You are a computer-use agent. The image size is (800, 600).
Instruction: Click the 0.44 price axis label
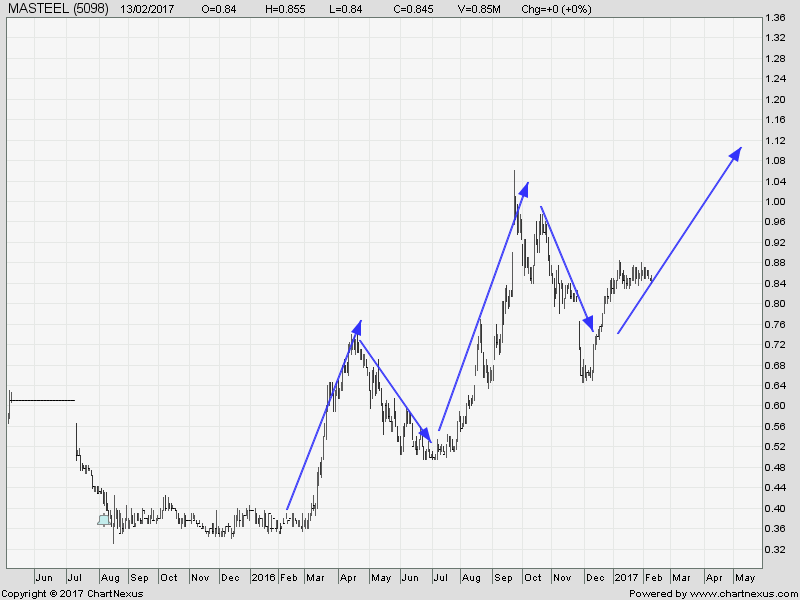(x=776, y=488)
